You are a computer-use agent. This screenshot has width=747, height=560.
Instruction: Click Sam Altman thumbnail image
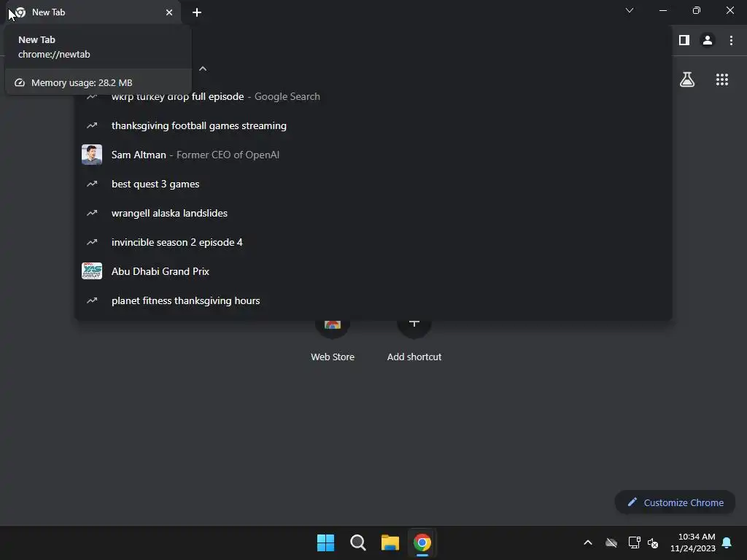(x=92, y=155)
